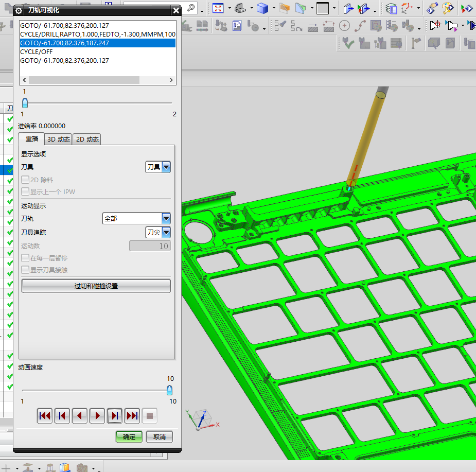Switch to the 重播 tab
This screenshot has height=472, width=476.
pos(31,139)
